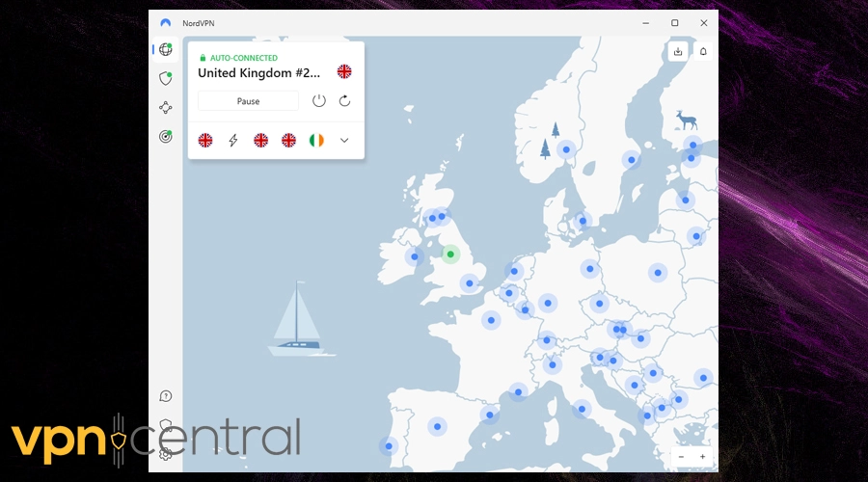Select the Rome server marker in Italy
868x482 pixels.
pos(582,410)
